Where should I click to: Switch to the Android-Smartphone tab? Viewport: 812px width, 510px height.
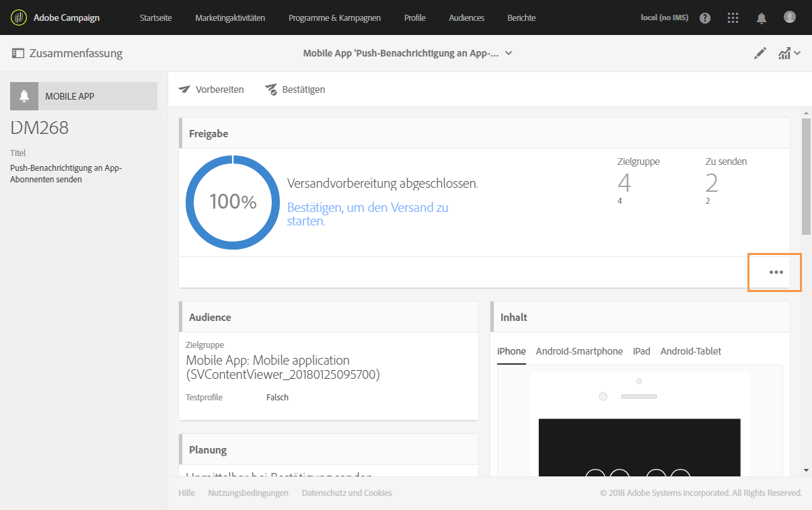click(x=579, y=351)
